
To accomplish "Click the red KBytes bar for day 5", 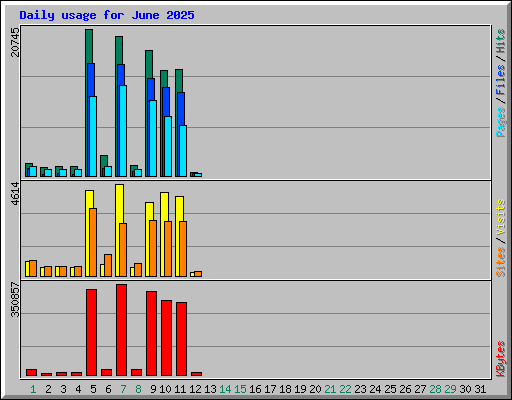I will pyautogui.click(x=92, y=333).
